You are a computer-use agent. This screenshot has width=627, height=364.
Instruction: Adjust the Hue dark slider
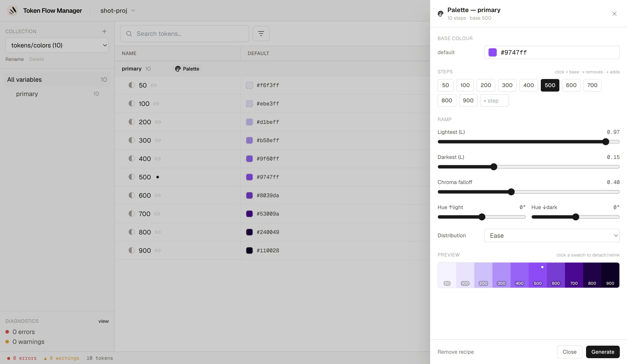[x=575, y=217]
